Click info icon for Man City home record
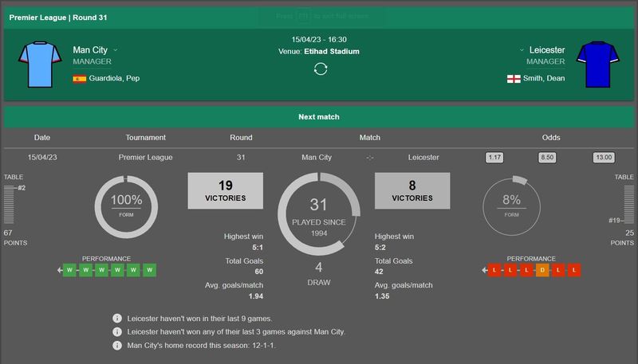Viewport: 638px width, 364px height. click(x=117, y=346)
